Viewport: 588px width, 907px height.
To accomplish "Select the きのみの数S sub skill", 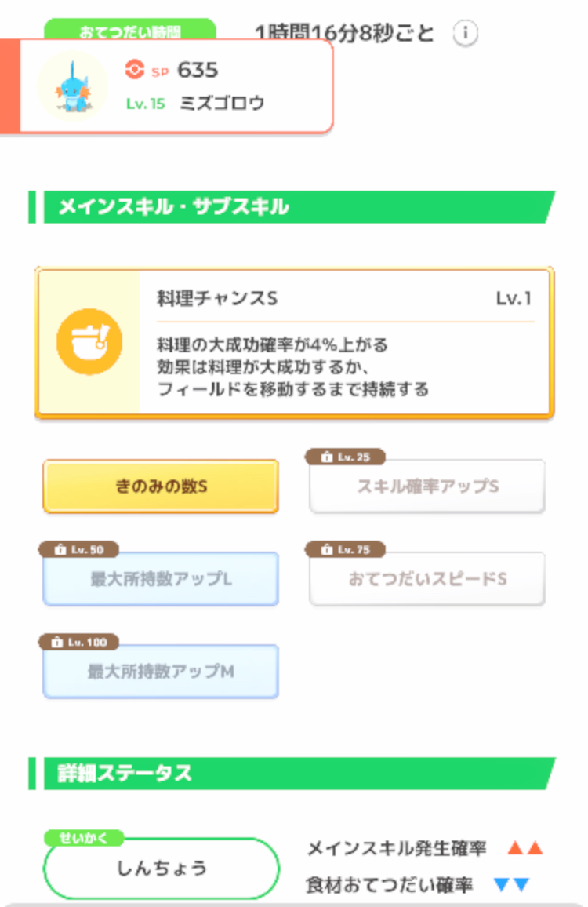I will [x=161, y=486].
